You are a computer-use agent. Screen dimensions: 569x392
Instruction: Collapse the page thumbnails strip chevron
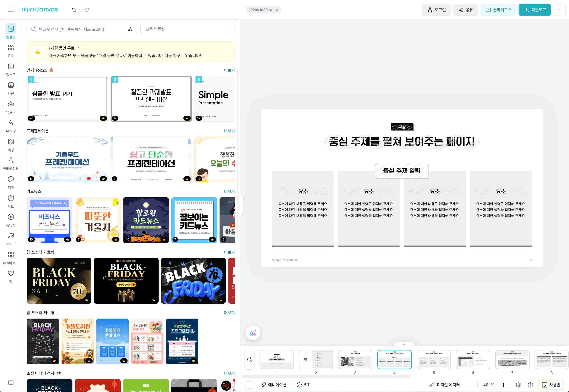[404, 344]
